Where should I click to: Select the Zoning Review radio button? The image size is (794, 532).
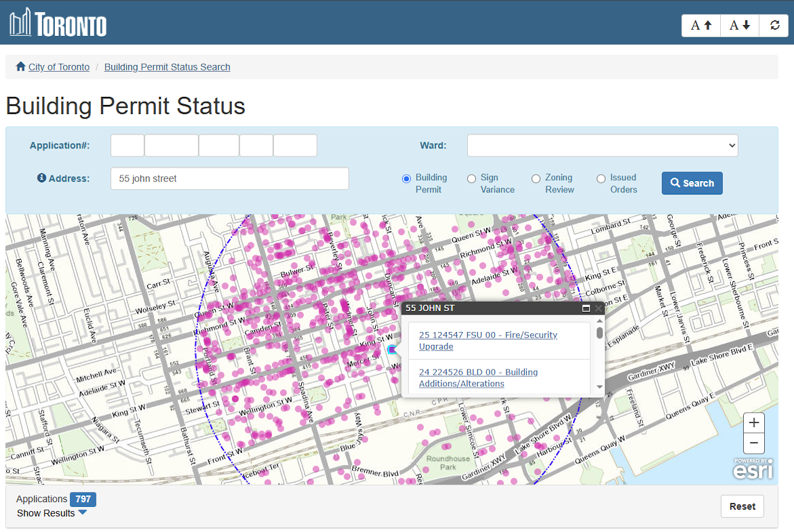coord(536,179)
